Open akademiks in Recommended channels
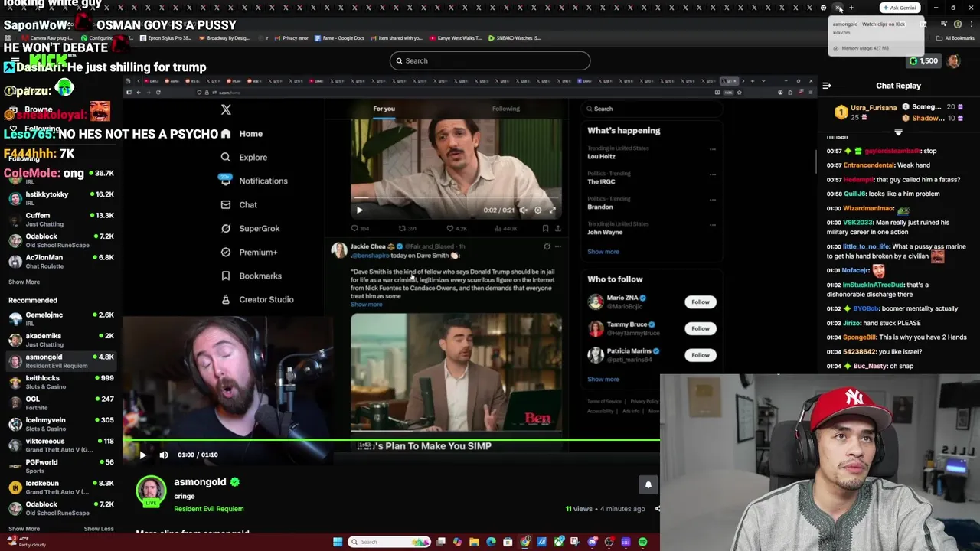This screenshot has width=980, height=551. pyautogui.click(x=61, y=340)
